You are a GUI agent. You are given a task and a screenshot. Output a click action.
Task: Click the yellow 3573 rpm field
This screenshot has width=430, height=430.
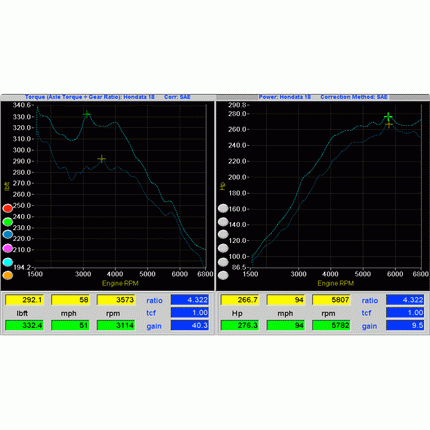[x=116, y=300]
